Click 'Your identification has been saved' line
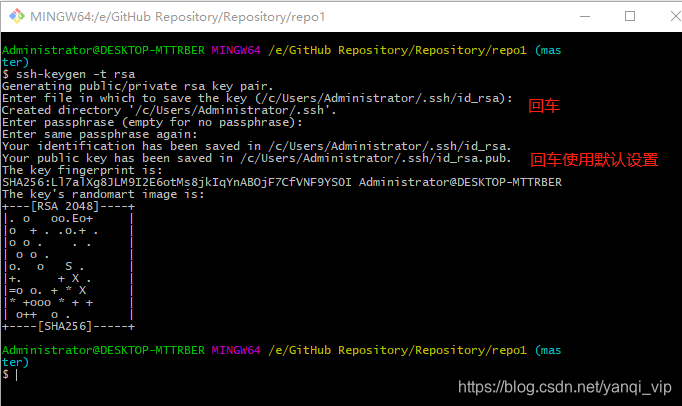 point(257,146)
